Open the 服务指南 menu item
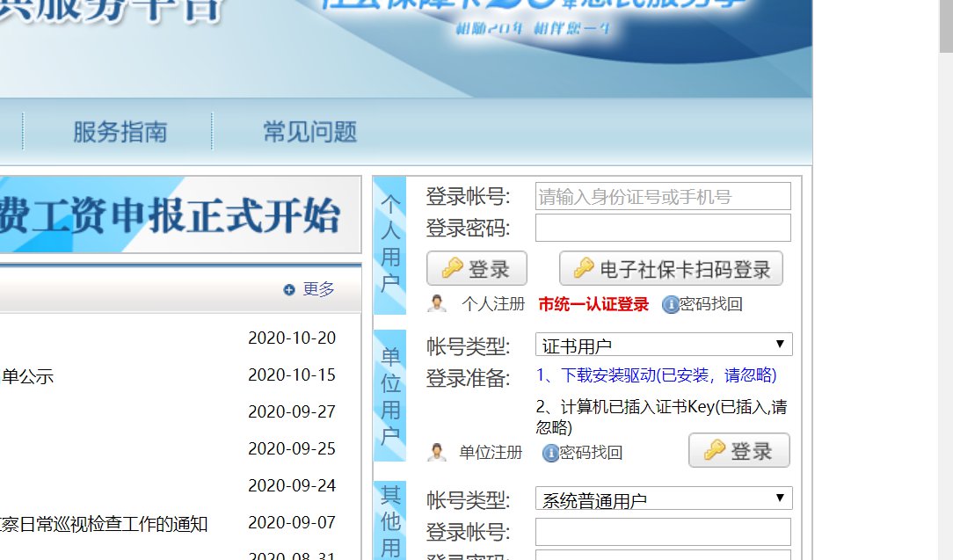 (120, 132)
